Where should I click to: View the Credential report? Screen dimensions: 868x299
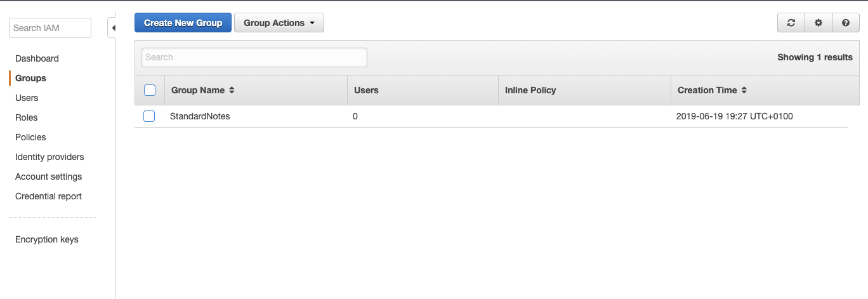[48, 196]
